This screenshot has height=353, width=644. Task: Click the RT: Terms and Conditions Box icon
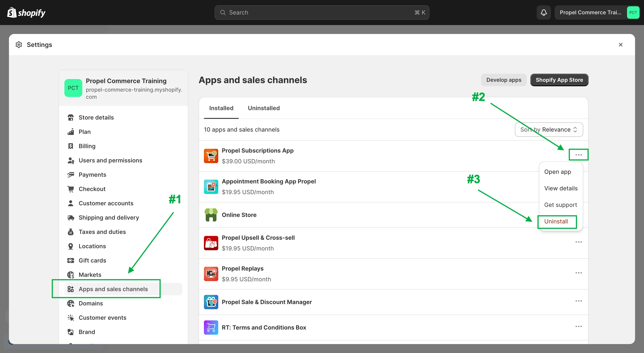click(211, 328)
